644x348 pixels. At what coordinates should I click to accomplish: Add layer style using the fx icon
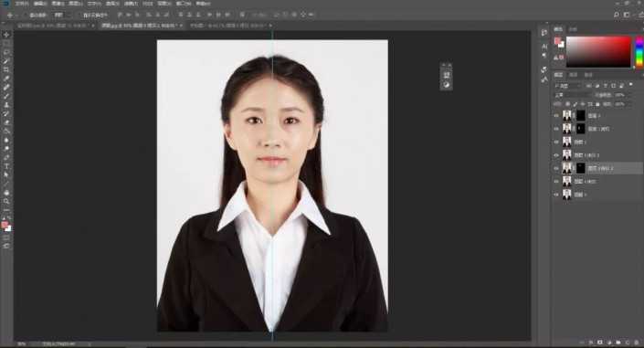tap(591, 343)
